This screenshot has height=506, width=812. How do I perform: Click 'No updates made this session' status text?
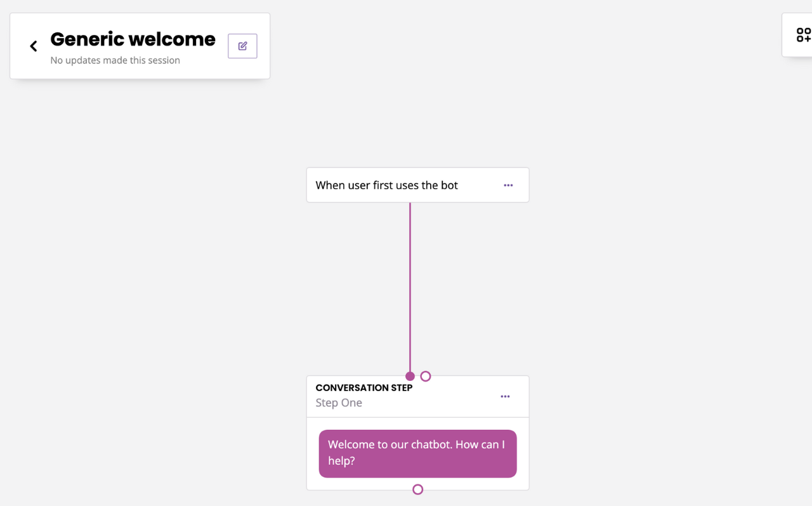point(115,60)
